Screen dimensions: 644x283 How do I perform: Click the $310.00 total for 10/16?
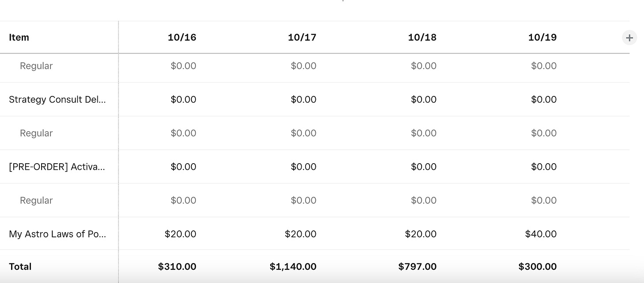click(177, 267)
